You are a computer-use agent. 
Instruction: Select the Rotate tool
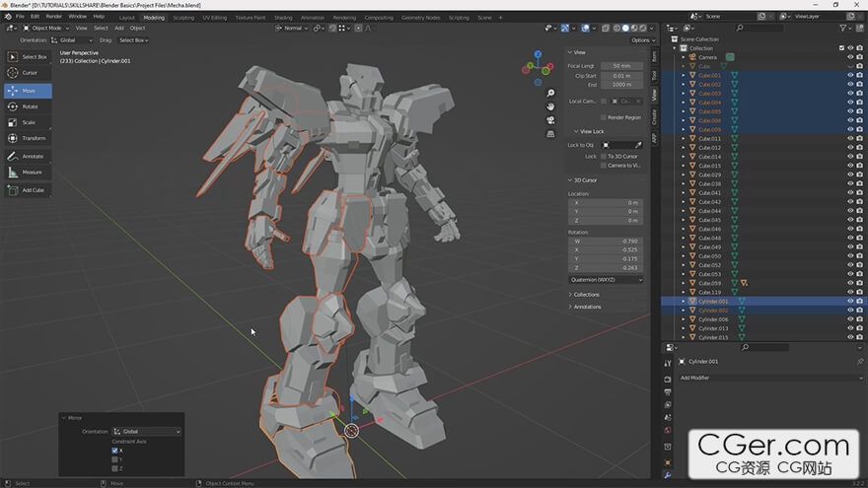[x=26, y=106]
